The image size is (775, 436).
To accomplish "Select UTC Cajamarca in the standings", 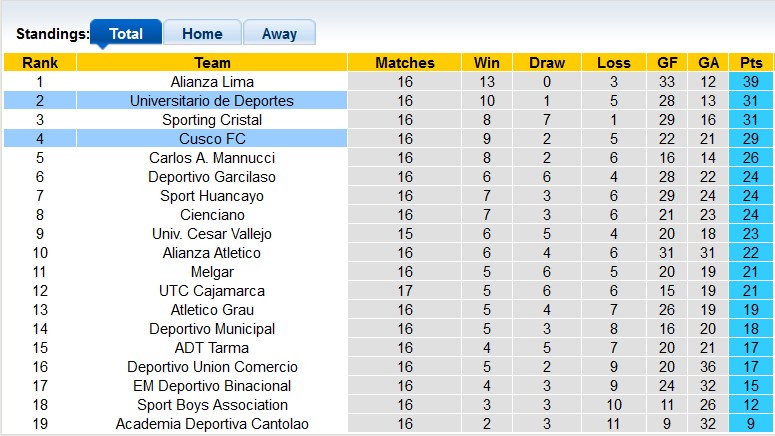I will coord(212,291).
